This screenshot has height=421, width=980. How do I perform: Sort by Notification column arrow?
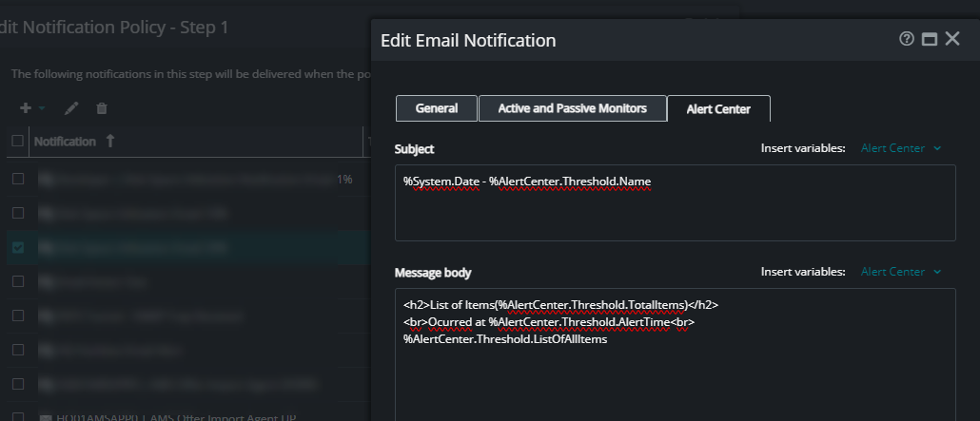click(110, 142)
